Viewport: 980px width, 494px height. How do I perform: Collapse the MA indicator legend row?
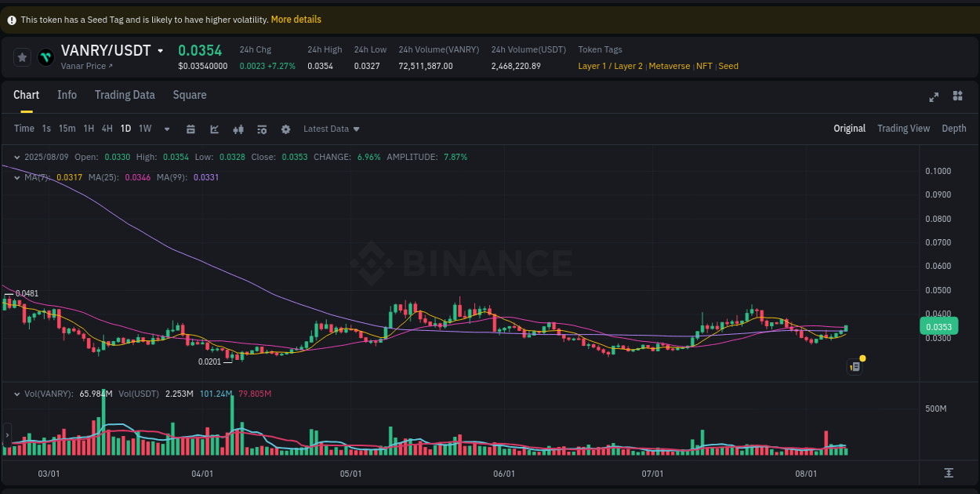click(17, 178)
